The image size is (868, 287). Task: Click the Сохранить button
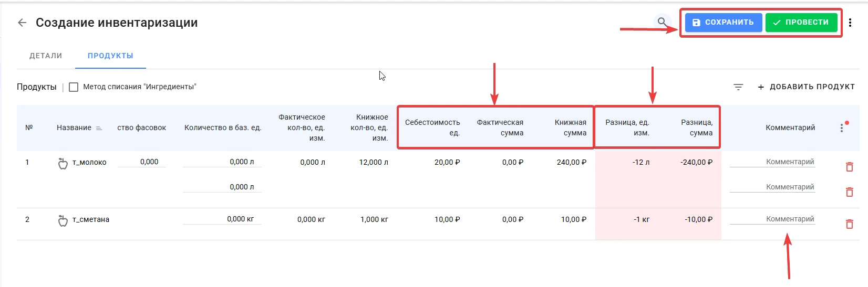click(724, 23)
